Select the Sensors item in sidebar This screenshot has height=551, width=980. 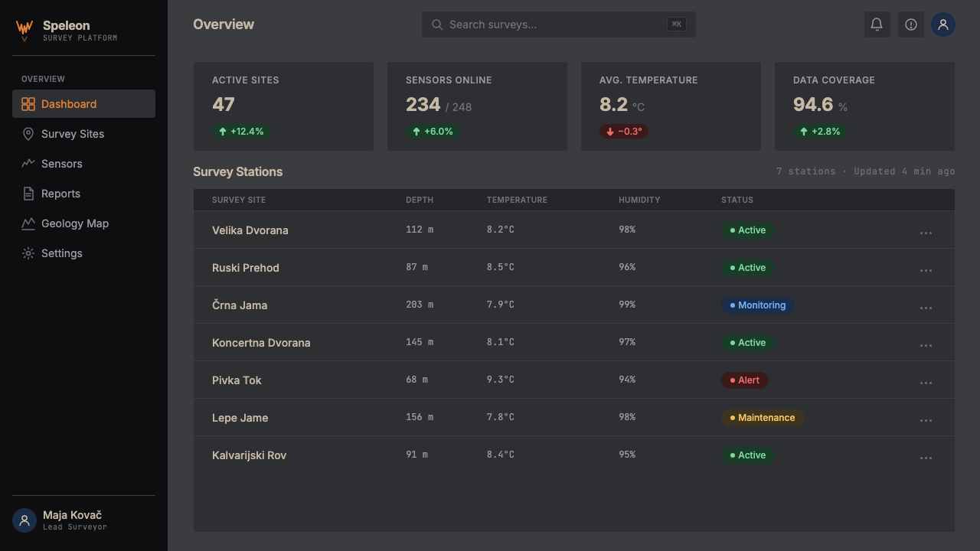(x=83, y=164)
